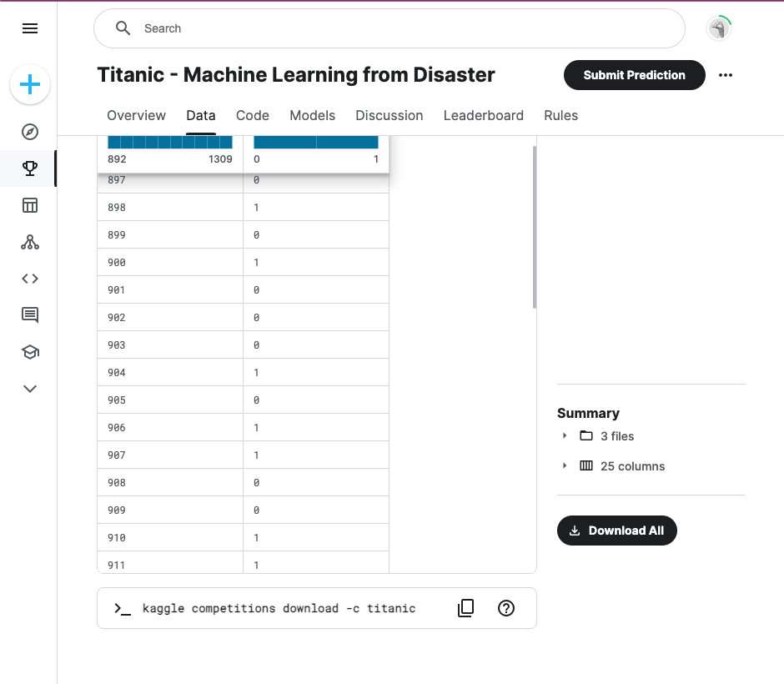
Task: Click the Submit Prediction button
Action: (x=635, y=75)
